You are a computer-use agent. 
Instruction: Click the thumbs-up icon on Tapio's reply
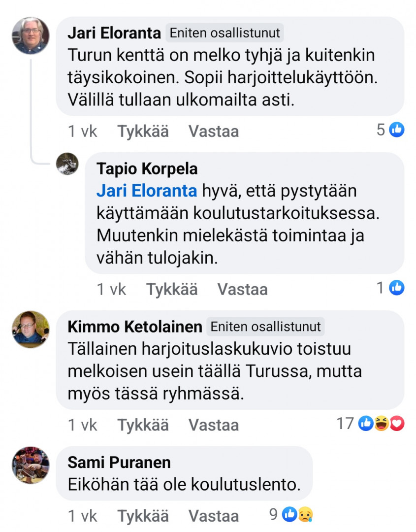point(397,288)
